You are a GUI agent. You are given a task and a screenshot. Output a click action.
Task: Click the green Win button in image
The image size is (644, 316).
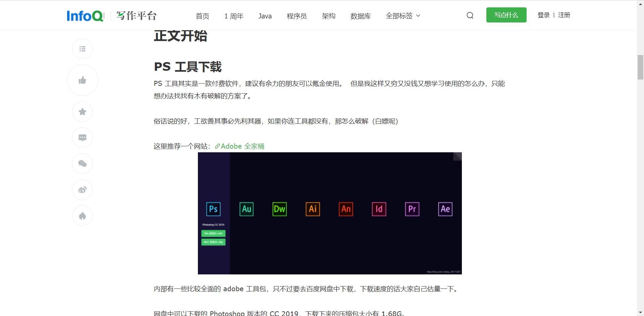pyautogui.click(x=213, y=233)
